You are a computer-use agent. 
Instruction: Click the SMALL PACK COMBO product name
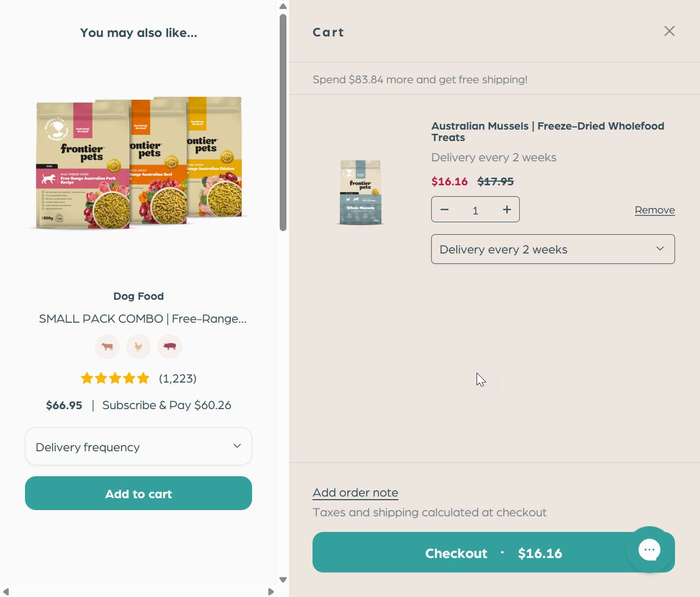tap(143, 319)
